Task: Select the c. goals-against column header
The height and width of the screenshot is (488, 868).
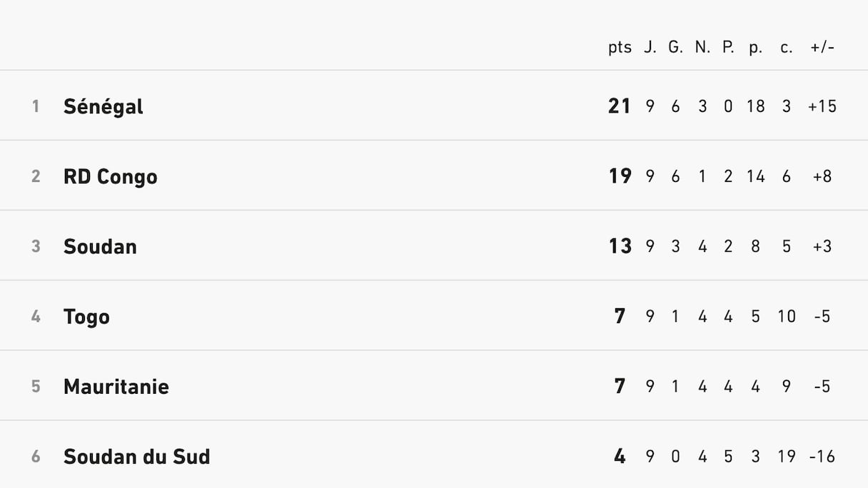Action: 787,48
